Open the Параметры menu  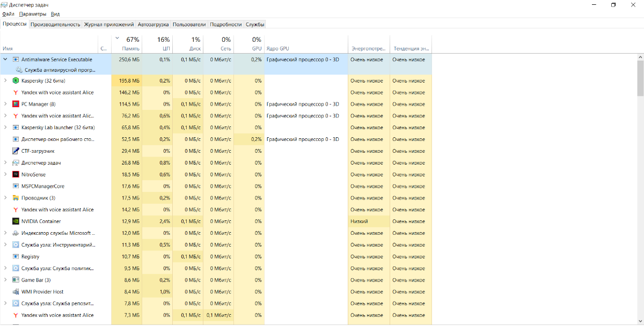(x=33, y=14)
